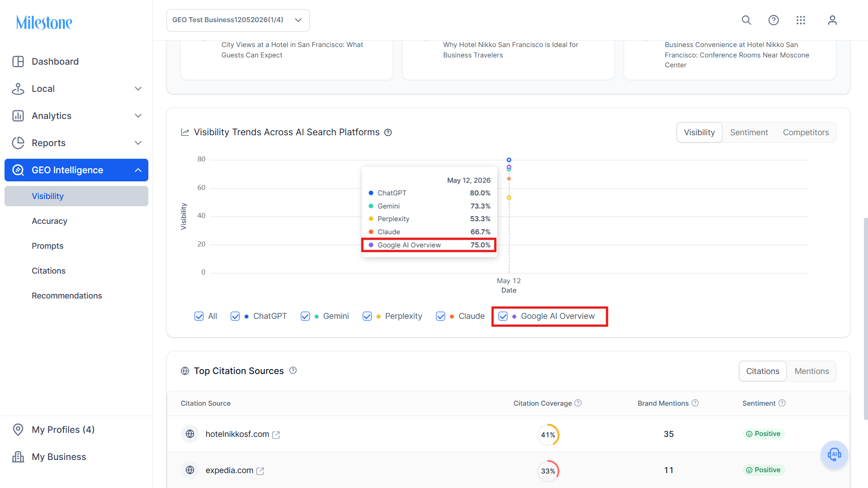Uncheck the Claude checkbox
Viewport: 868px width, 488px height.
click(x=441, y=316)
